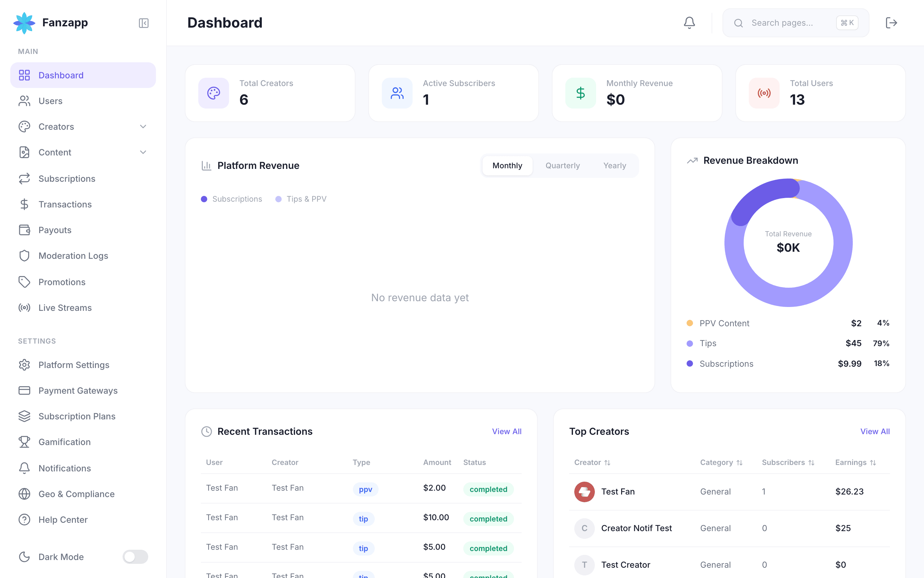This screenshot has height=578, width=924.
Task: Click View All in Recent Transactions
Action: click(507, 431)
